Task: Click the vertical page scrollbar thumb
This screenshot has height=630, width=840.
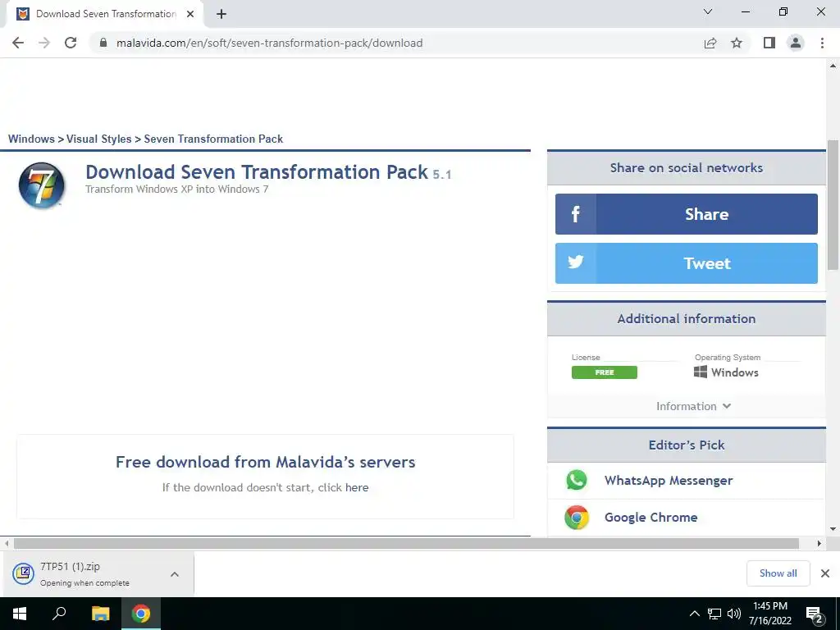Action: (833, 204)
